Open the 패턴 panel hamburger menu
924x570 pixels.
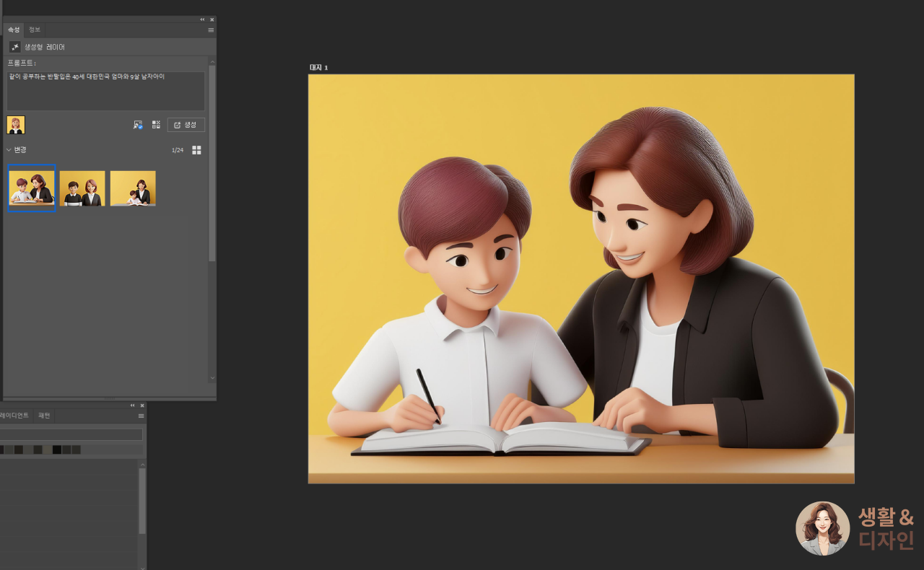coord(141,416)
